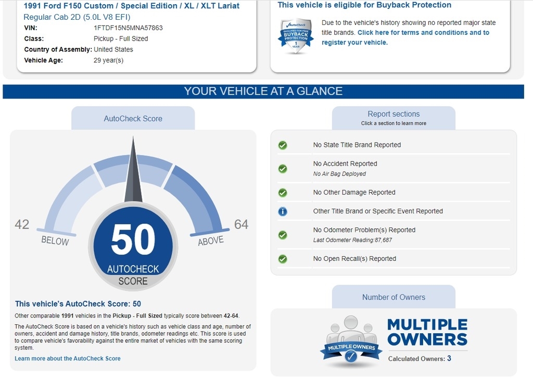Open the No Accident Reported section
The image size is (533, 392).
(345, 164)
